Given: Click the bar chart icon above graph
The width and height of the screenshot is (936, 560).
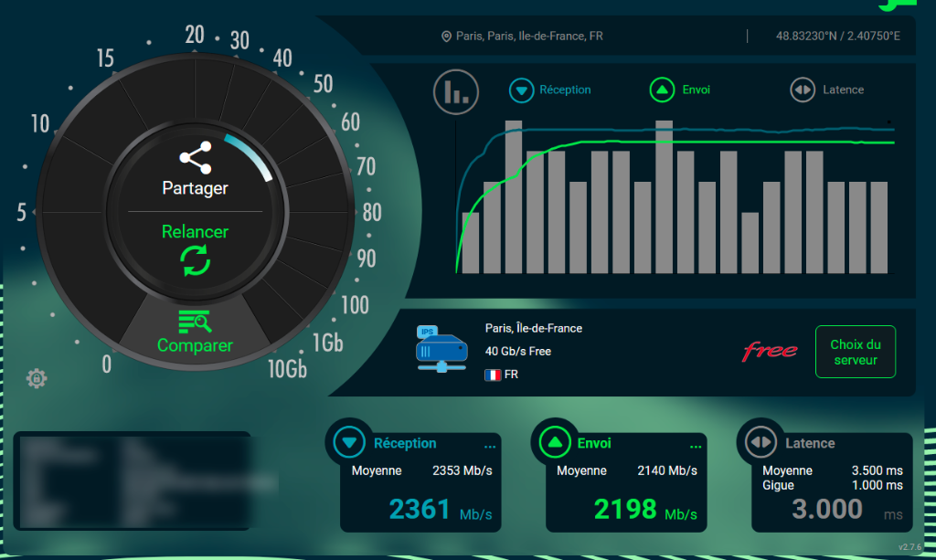Looking at the screenshot, I should [x=455, y=91].
